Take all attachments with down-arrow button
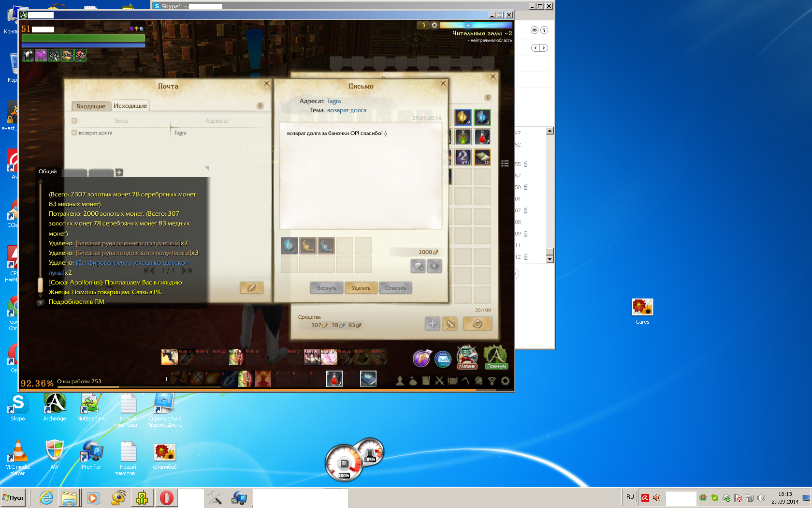 435,266
